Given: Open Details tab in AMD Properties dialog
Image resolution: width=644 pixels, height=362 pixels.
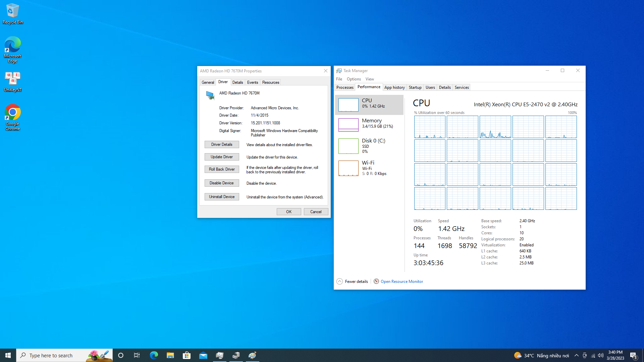Looking at the screenshot, I should (237, 82).
